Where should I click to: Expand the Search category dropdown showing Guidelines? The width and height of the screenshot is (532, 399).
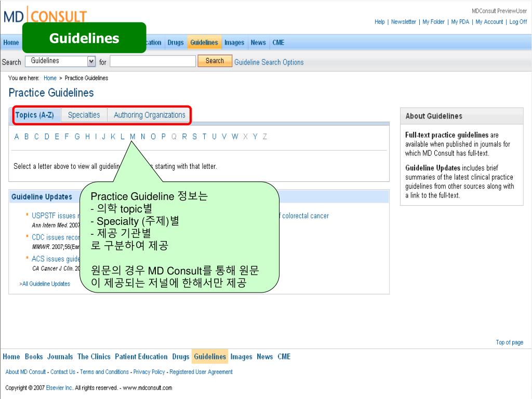coord(60,61)
